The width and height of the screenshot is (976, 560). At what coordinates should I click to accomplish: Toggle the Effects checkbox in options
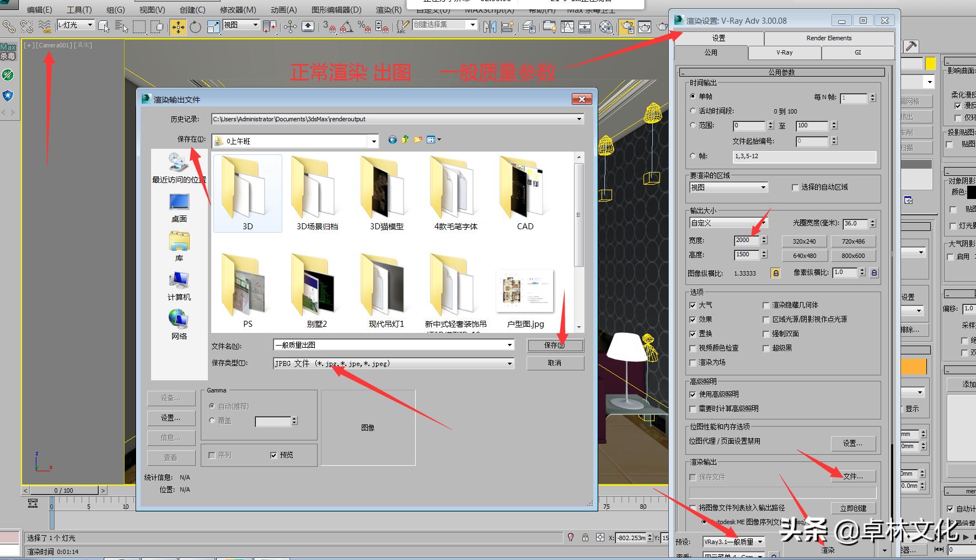click(693, 319)
